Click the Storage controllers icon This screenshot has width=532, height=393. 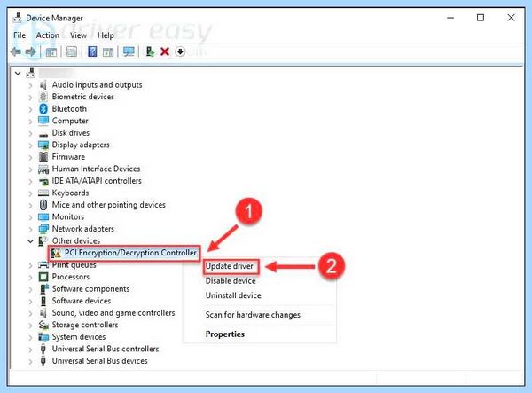(43, 325)
